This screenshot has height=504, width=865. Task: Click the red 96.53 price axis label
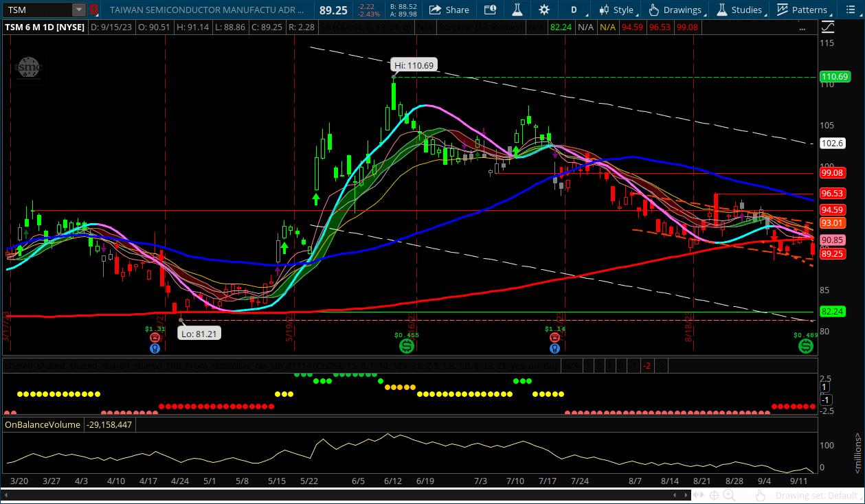point(833,194)
